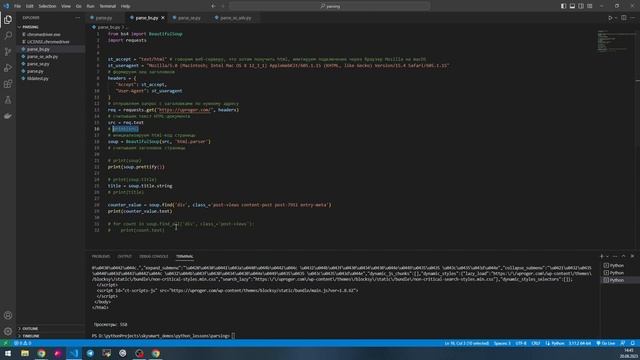
Task: Open the Source Control view
Action: (x=8, y=51)
